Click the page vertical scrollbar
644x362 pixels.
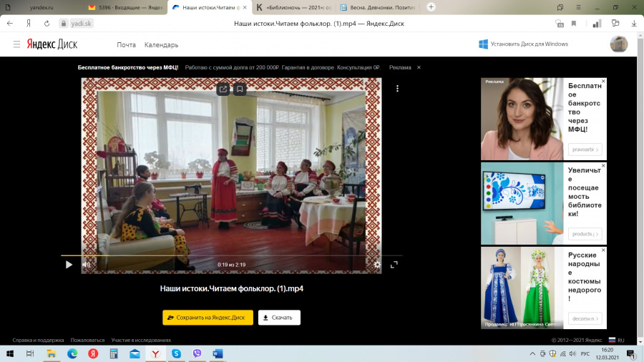pyautogui.click(x=640, y=189)
